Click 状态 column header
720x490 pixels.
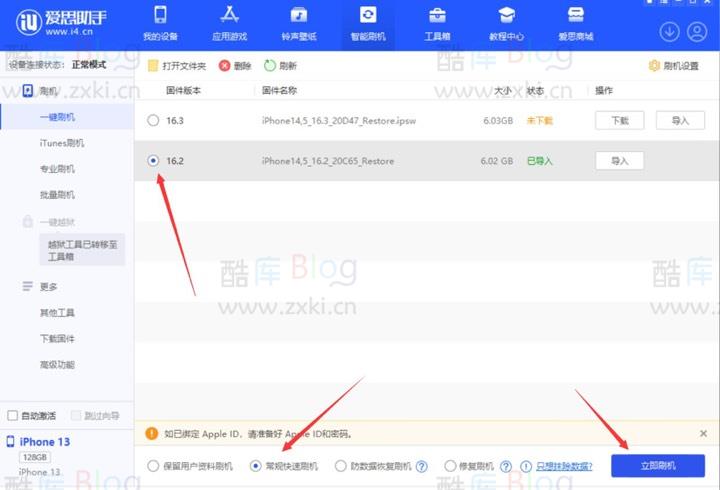coord(535,90)
